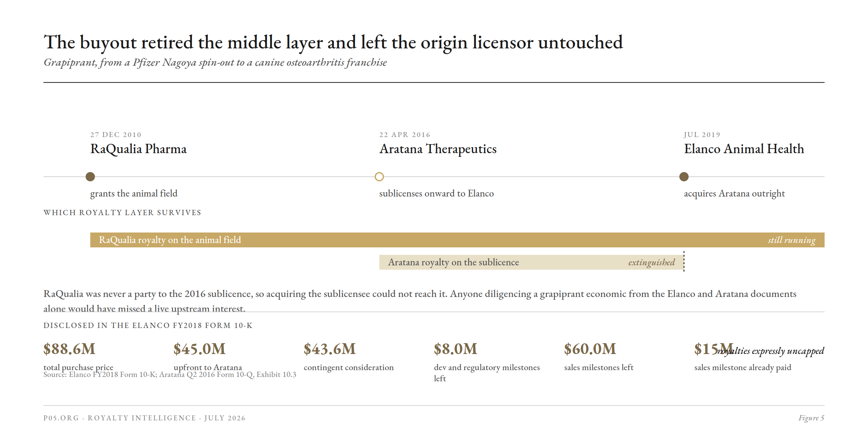
Task: Click the $60.0M sales milestones figure
Action: pyautogui.click(x=590, y=349)
